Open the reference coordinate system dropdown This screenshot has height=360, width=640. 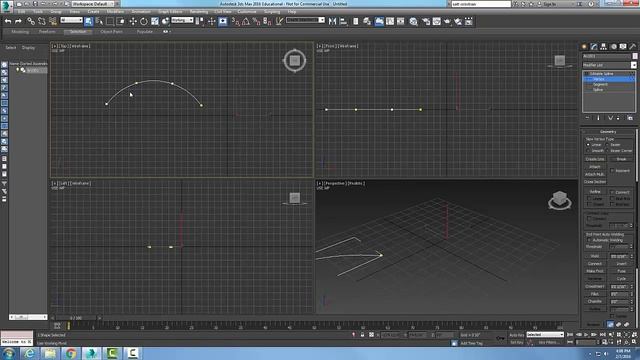[182, 20]
